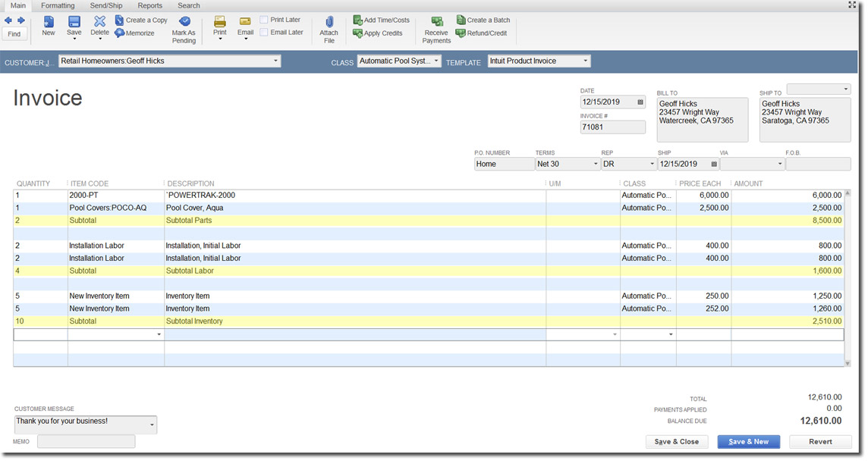This screenshot has width=868, height=461.
Task: Open Create a Batch
Action: [x=483, y=20]
